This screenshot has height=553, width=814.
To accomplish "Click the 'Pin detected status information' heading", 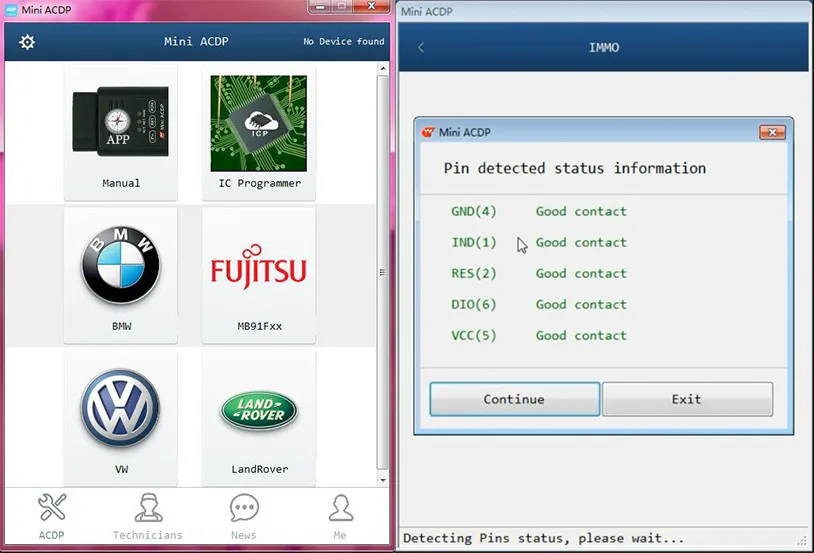I will [574, 168].
